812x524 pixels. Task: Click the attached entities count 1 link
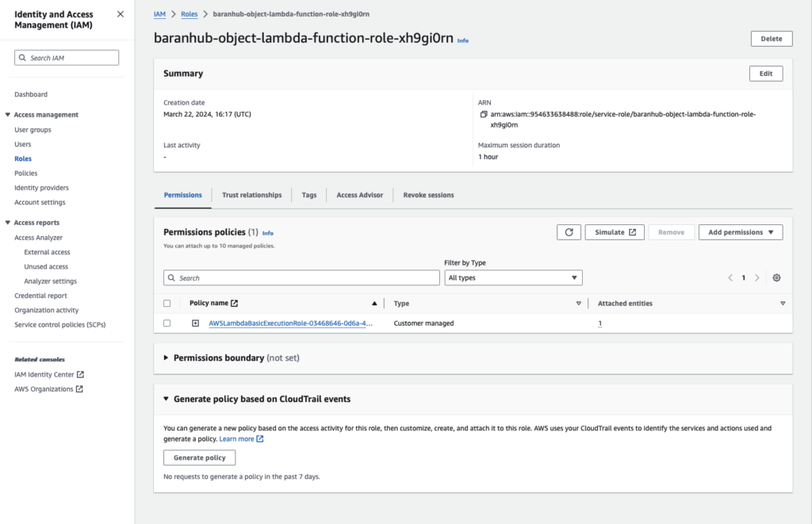pyautogui.click(x=599, y=323)
